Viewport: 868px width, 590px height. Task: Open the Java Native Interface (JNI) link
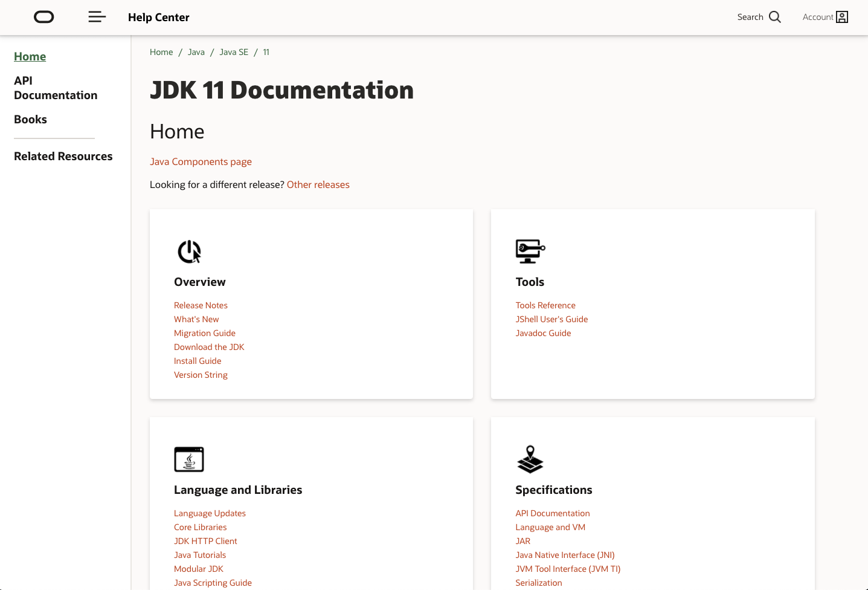pos(565,555)
